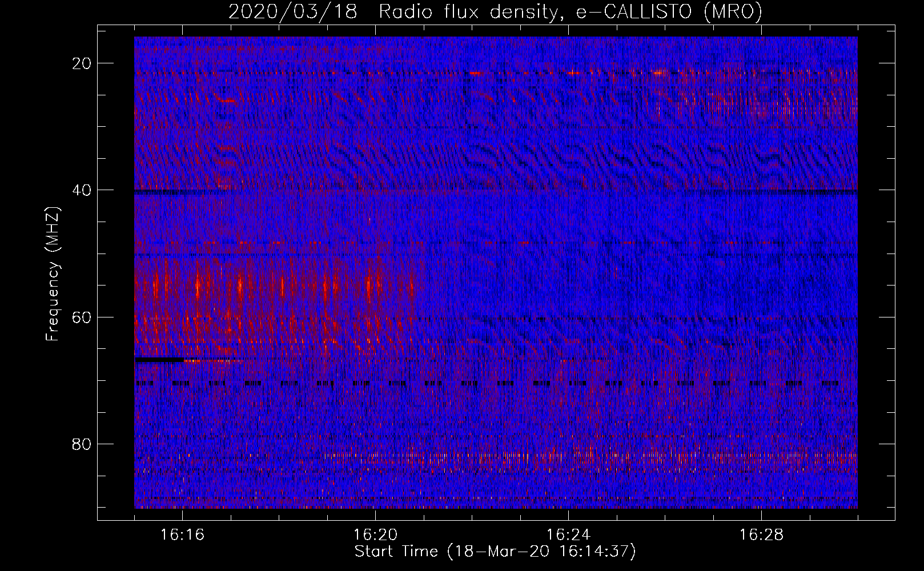Viewport: 924px width, 571px height.
Task: Click the 20 MHz frequency tick label
Action: pos(82,63)
